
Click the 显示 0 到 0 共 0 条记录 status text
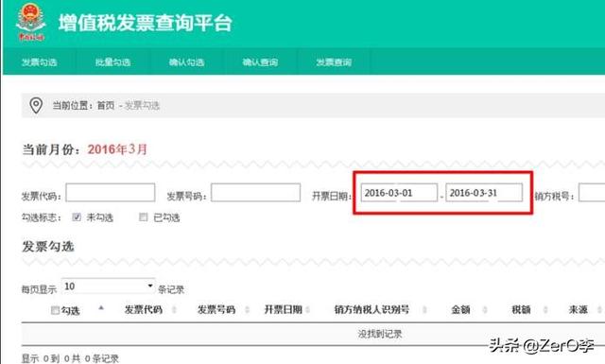click(x=70, y=358)
